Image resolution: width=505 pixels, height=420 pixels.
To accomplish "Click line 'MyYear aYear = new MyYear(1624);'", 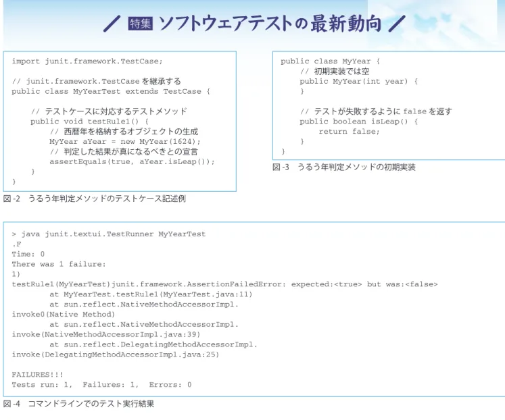I will (x=125, y=142).
